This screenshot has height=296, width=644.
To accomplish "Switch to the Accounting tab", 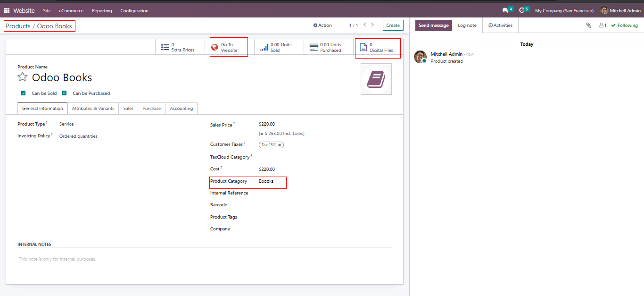I will (x=182, y=108).
